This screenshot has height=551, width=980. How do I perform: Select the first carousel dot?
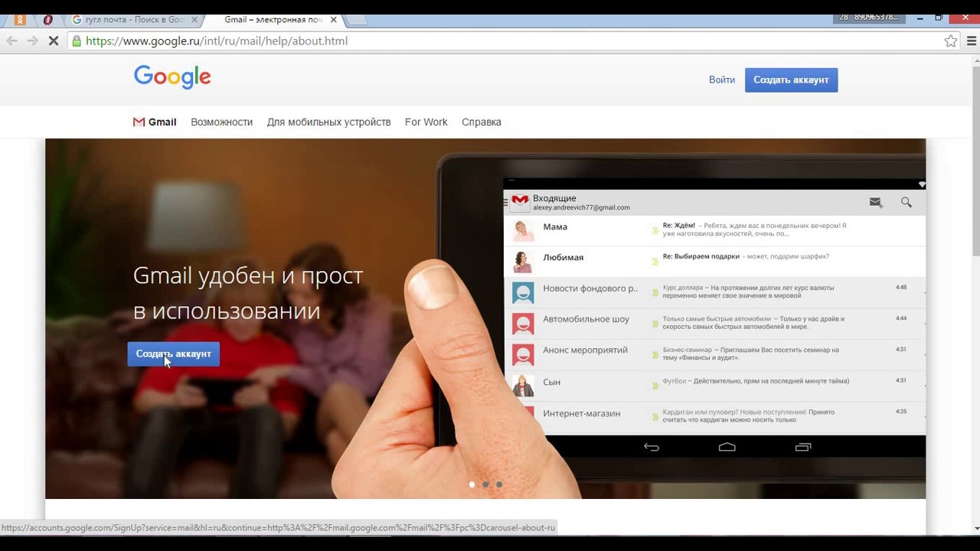click(x=472, y=484)
